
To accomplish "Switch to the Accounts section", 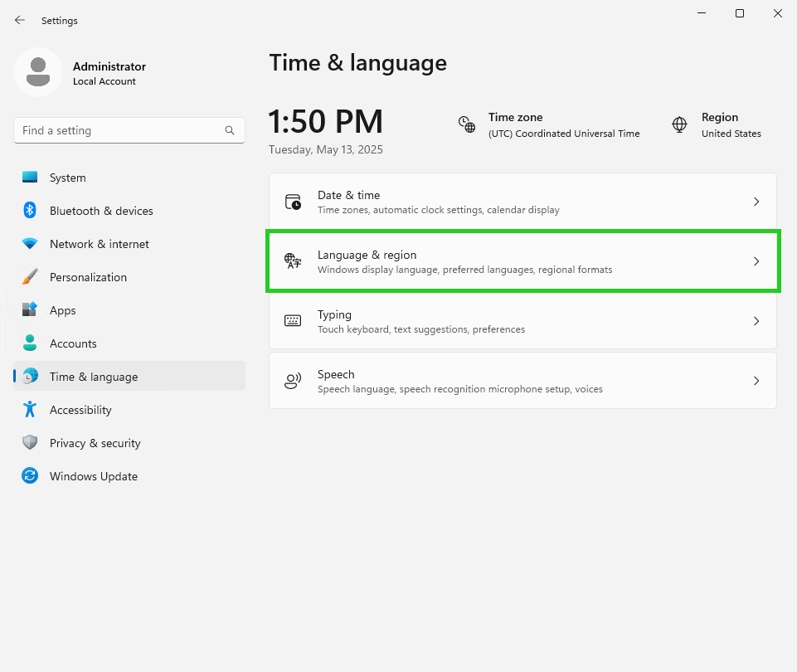I will pyautogui.click(x=73, y=343).
